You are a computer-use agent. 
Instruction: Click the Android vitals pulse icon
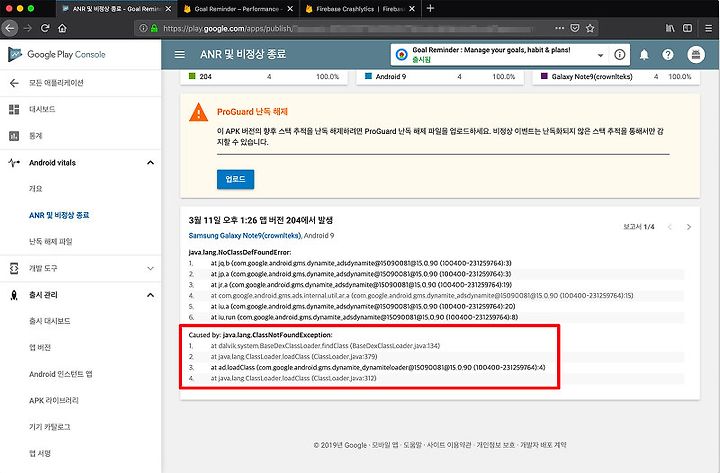point(14,163)
